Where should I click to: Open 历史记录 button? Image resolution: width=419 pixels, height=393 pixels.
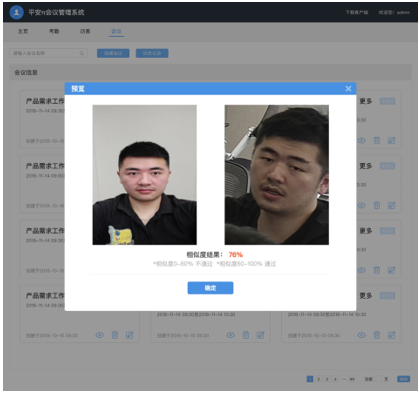click(152, 53)
